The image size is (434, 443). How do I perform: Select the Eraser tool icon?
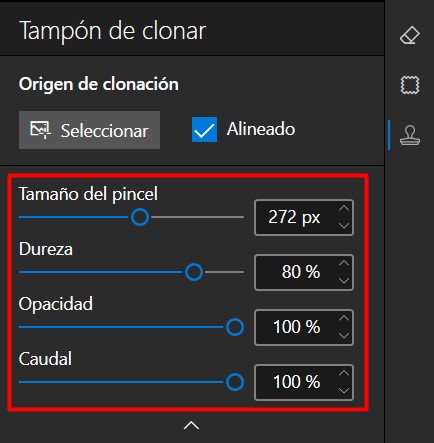(410, 35)
